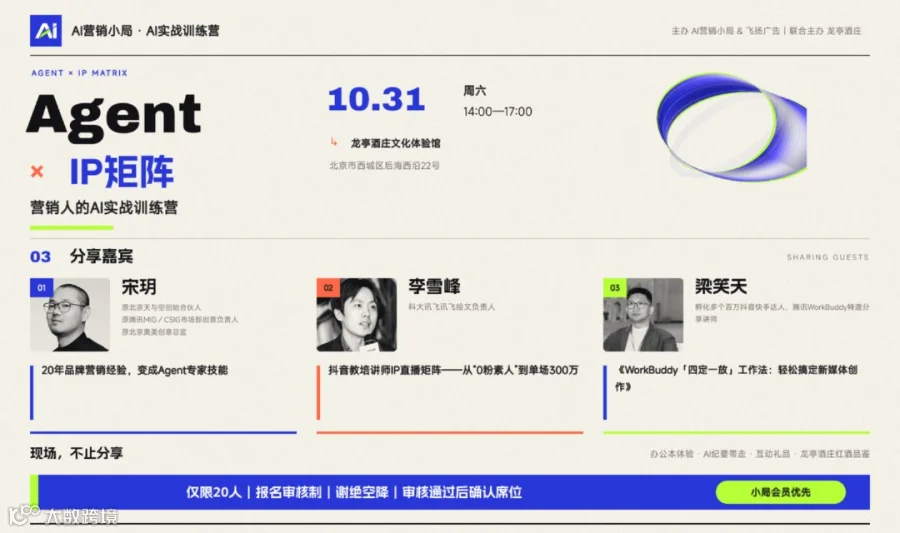Image resolution: width=900 pixels, height=533 pixels.
Task: Click the orange 02 badge on 李雪峰's photo
Action: [328, 287]
